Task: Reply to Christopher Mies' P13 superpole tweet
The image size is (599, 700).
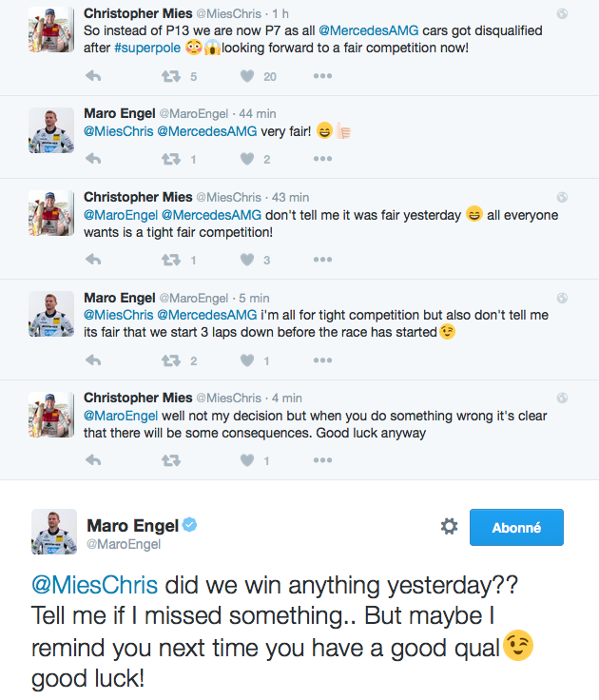Action: tap(93, 76)
